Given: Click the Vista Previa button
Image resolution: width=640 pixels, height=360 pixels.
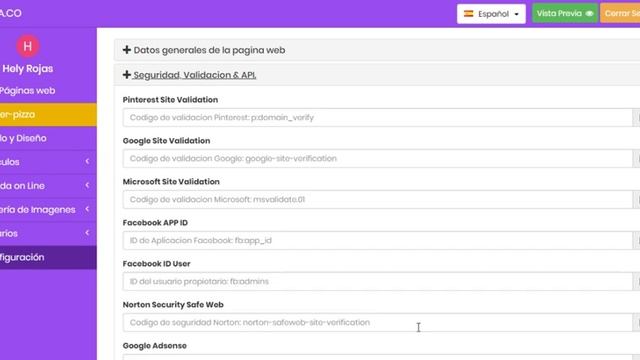Looking at the screenshot, I should [564, 13].
